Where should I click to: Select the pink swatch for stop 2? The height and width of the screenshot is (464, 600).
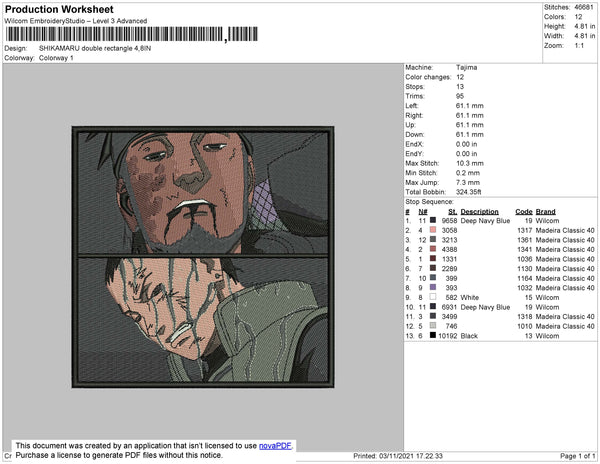(432, 230)
